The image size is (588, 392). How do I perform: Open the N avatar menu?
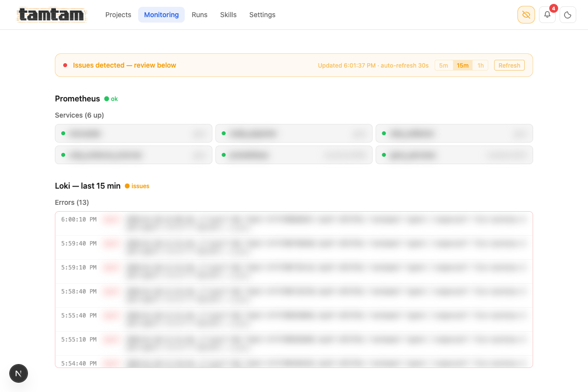19,373
